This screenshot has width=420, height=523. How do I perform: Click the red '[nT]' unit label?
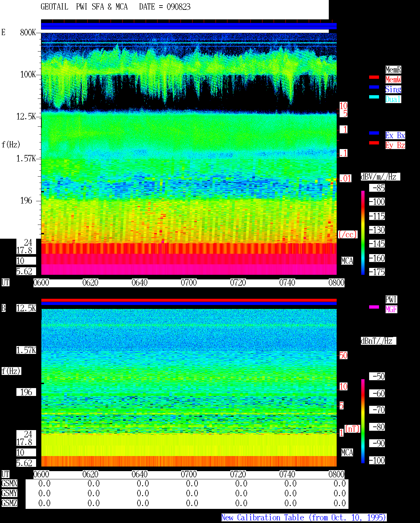click(x=352, y=429)
